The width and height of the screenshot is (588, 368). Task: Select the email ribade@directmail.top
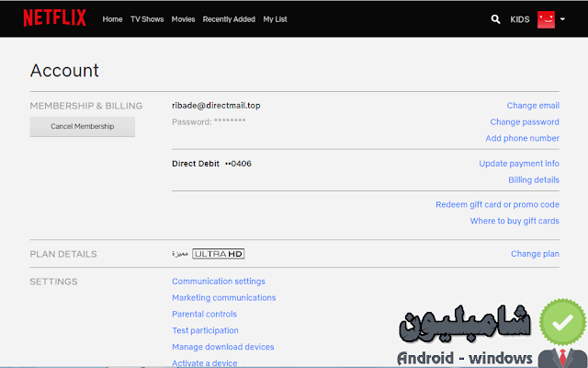tap(216, 106)
